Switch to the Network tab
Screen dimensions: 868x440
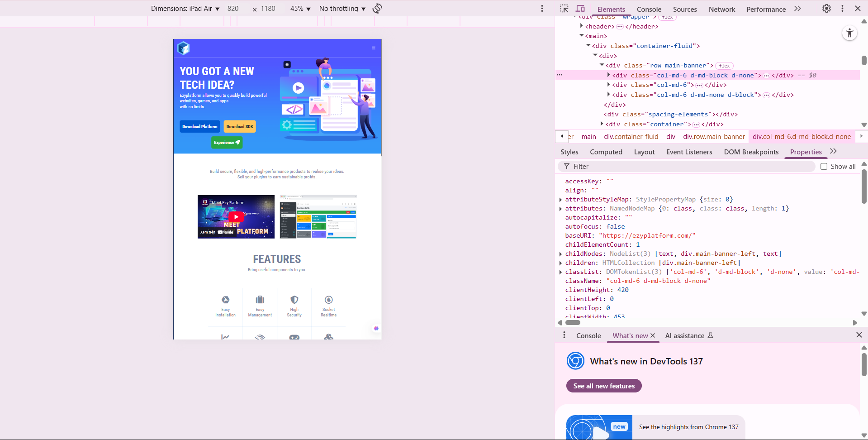[722, 9]
